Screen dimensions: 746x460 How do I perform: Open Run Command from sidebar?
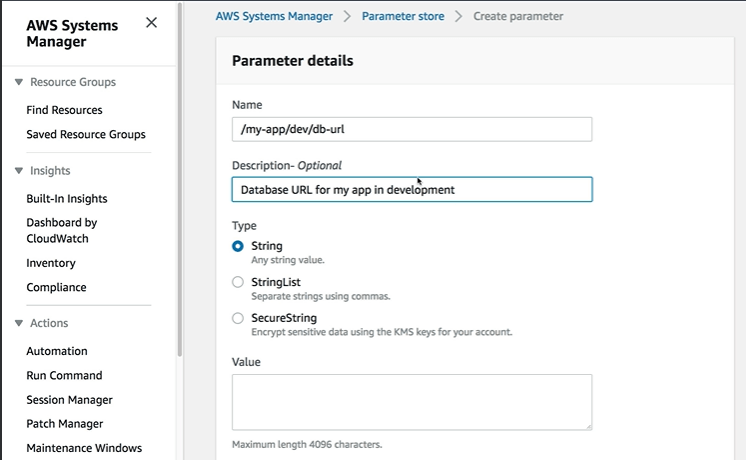(64, 375)
